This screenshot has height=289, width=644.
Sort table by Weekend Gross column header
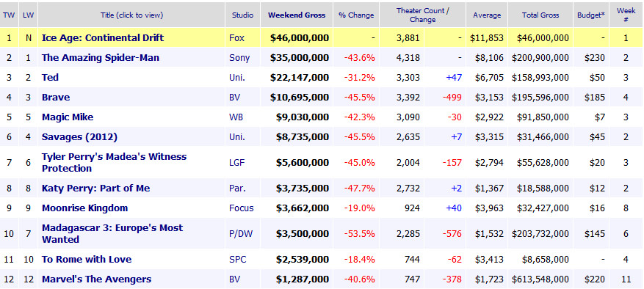(297, 15)
